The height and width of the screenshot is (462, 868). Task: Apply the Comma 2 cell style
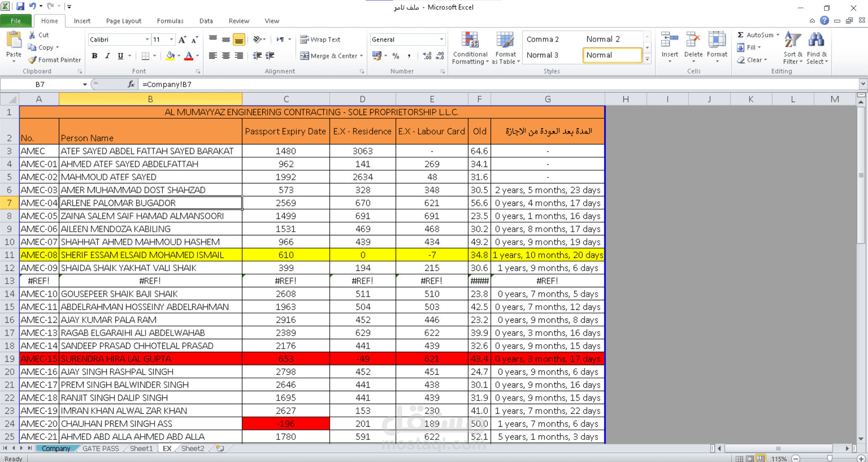542,39
